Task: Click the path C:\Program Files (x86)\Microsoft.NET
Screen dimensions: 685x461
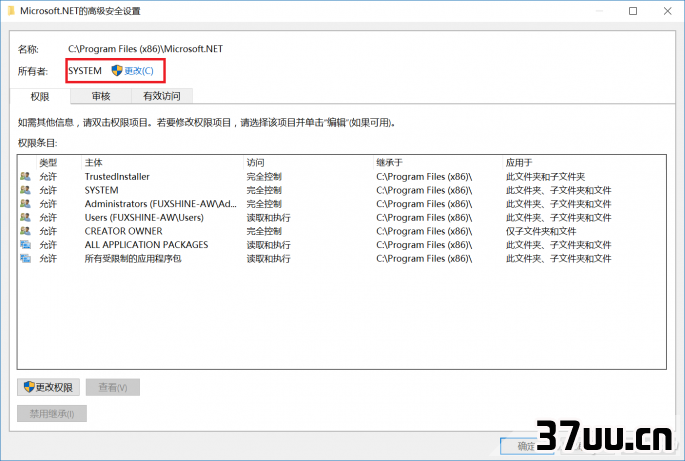Action: tap(145, 49)
